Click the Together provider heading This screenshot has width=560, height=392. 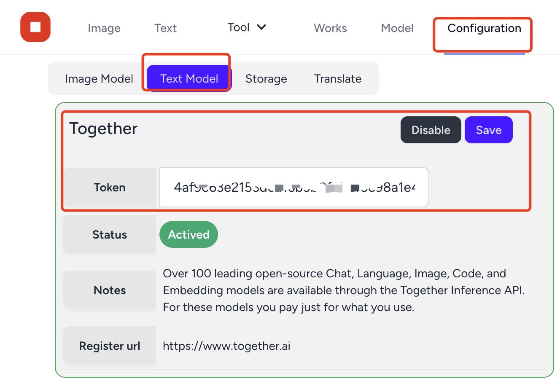103,129
